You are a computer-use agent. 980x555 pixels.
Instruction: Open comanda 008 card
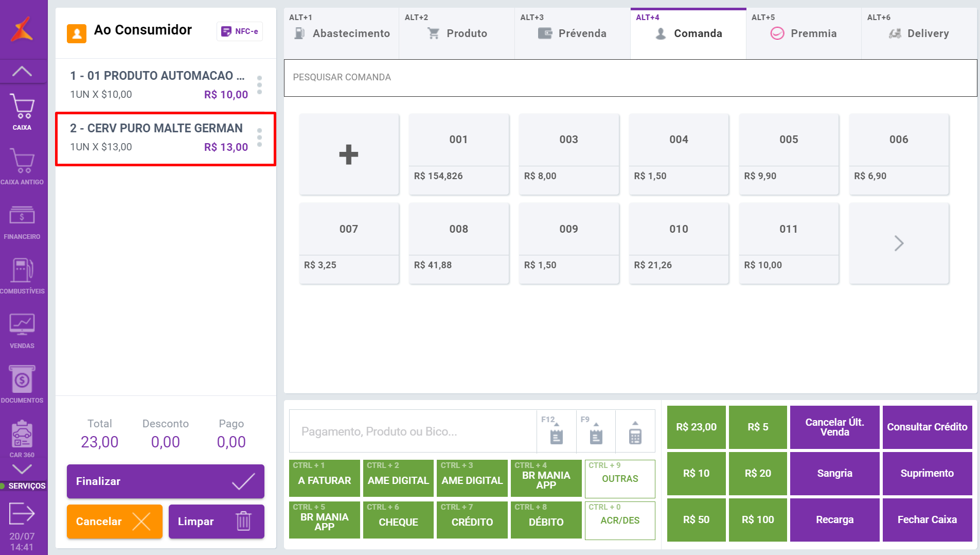[458, 243]
